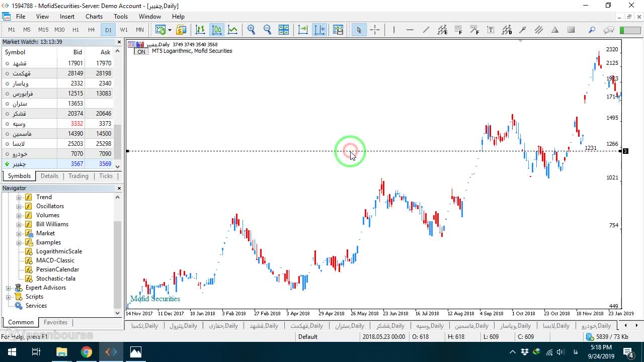This screenshot has height=362, width=644.
Task: Open the View menu
Action: pos(42,16)
